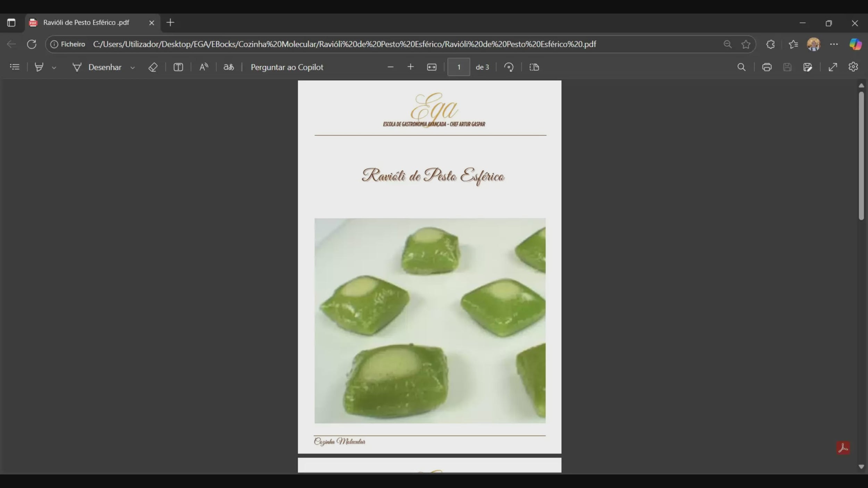The width and height of the screenshot is (868, 488).
Task: Open browser settings and more menu
Action: [x=834, y=44]
